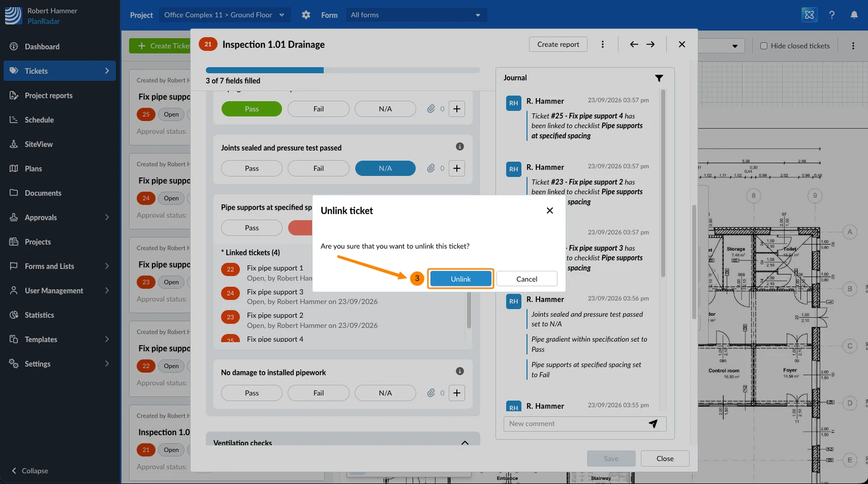Screen dimensions: 868x484
Task: Go to next ticket with right arrow
Action: tap(650, 44)
